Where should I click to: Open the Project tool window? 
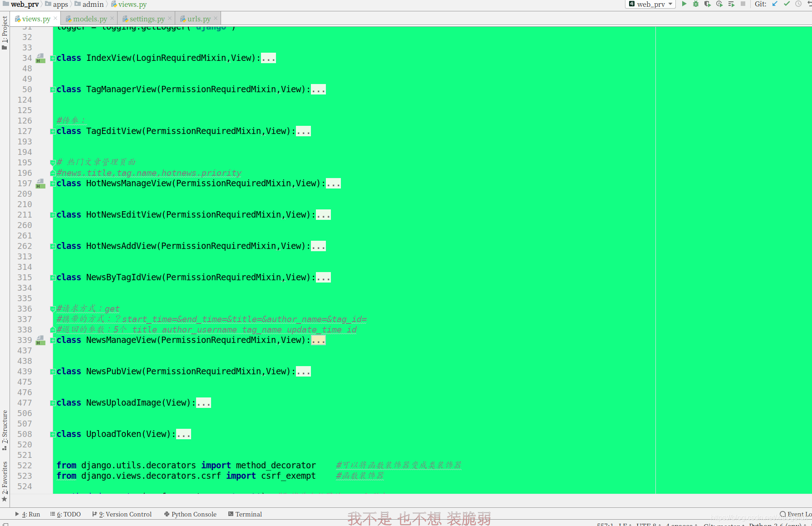tap(5, 33)
